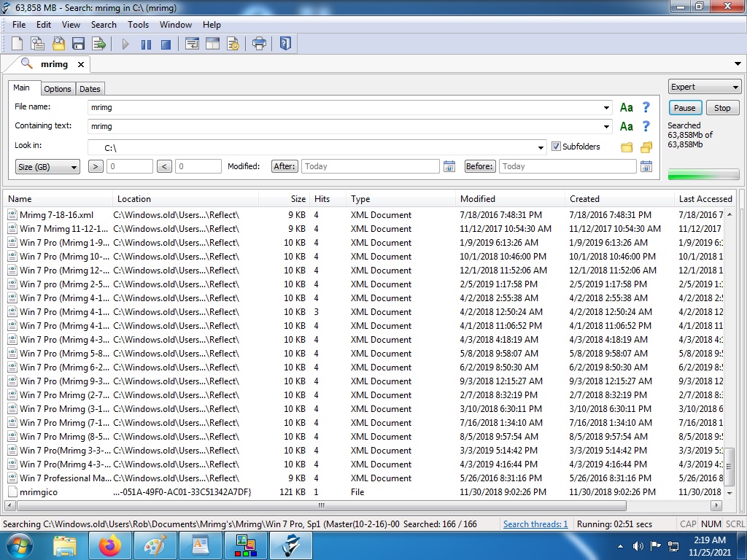The height and width of the screenshot is (560, 747).
Task: Click the greater-than size value field
Action: pyautogui.click(x=130, y=166)
